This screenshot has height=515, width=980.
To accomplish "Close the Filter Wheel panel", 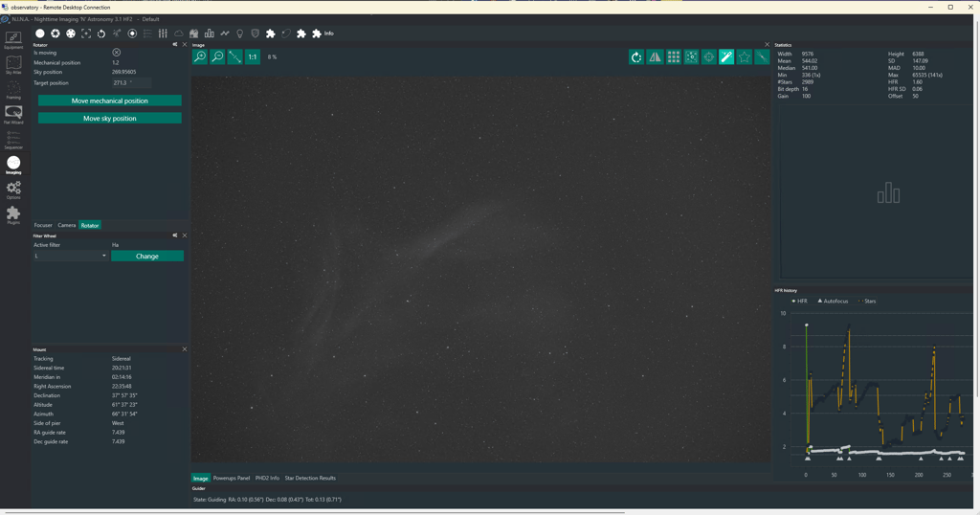I will [185, 235].
